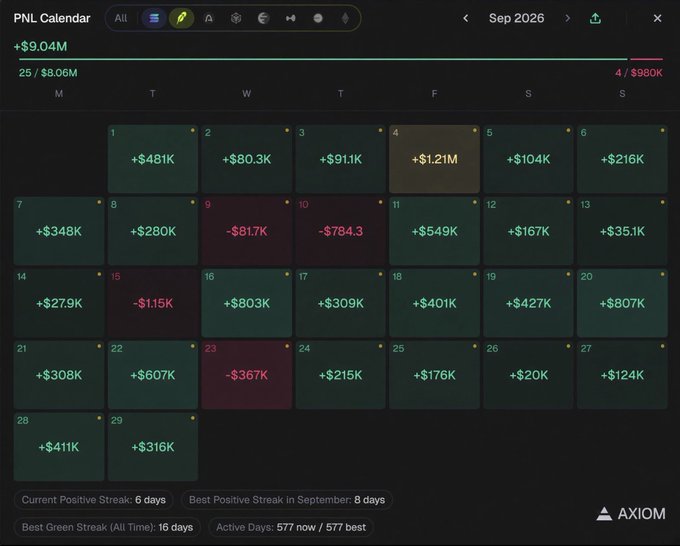The width and height of the screenshot is (680, 546).
Task: Open red day 23 cell with -$367K
Action: point(246,375)
